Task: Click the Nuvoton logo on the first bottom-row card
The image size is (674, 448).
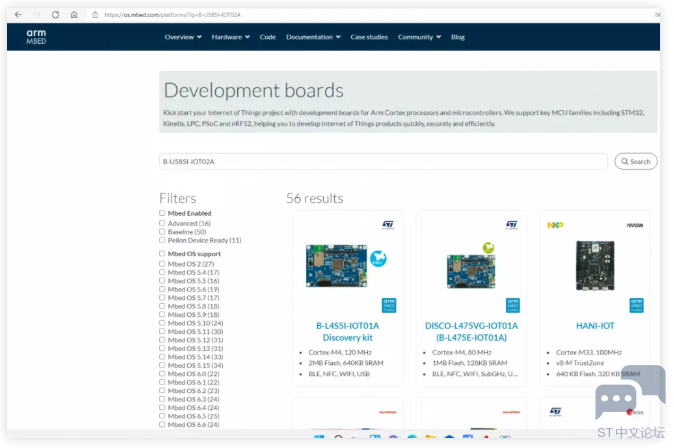Action: pos(388,412)
